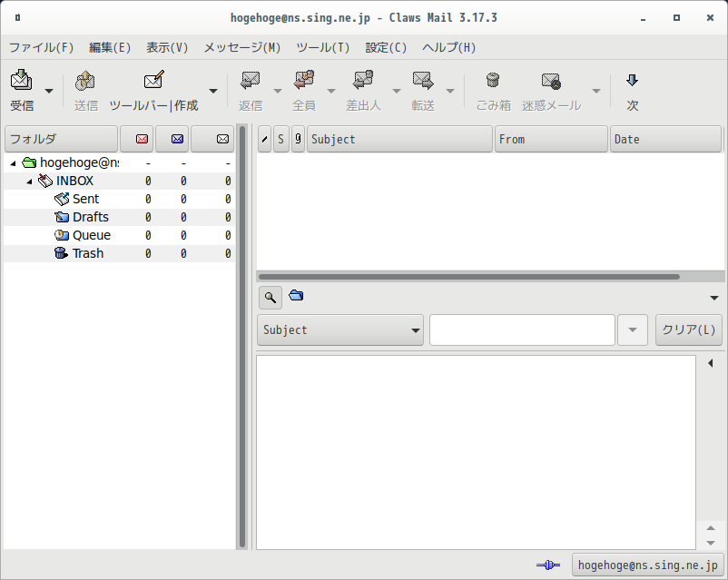
Task: Open the dropdown arrow beside 受信 button
Action: pyautogui.click(x=49, y=91)
